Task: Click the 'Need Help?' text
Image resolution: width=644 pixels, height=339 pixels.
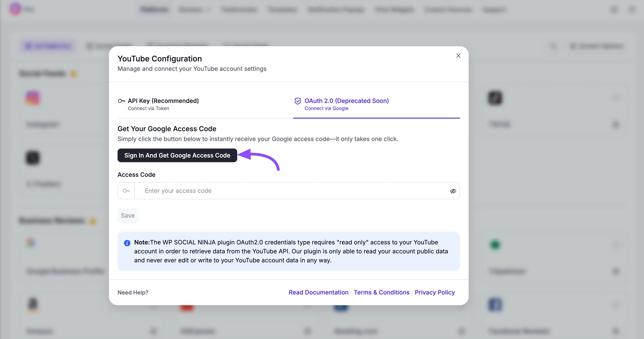Action: 133,293
